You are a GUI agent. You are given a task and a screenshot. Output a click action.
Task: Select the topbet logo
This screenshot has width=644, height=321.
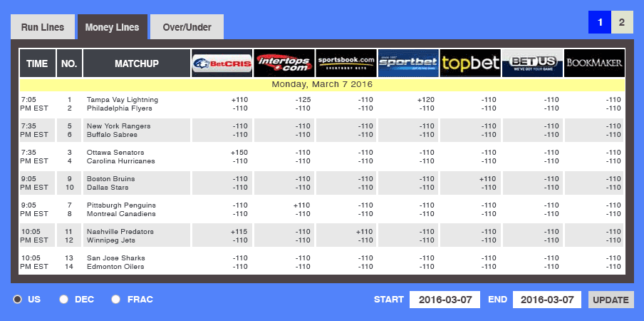click(470, 63)
